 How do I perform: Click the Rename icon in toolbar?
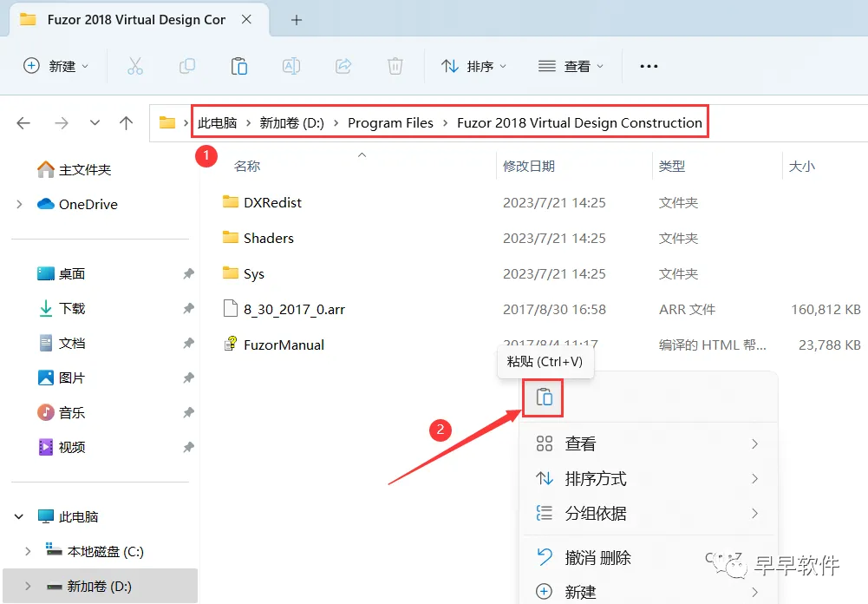[291, 66]
